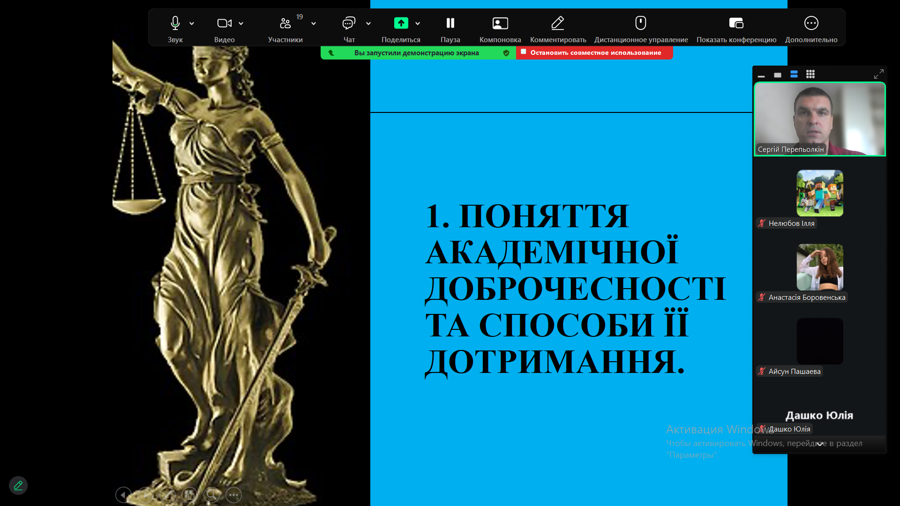This screenshot has width=900, height=506.
Task: Minimize the video panel to a strip
Action: pos(761,75)
